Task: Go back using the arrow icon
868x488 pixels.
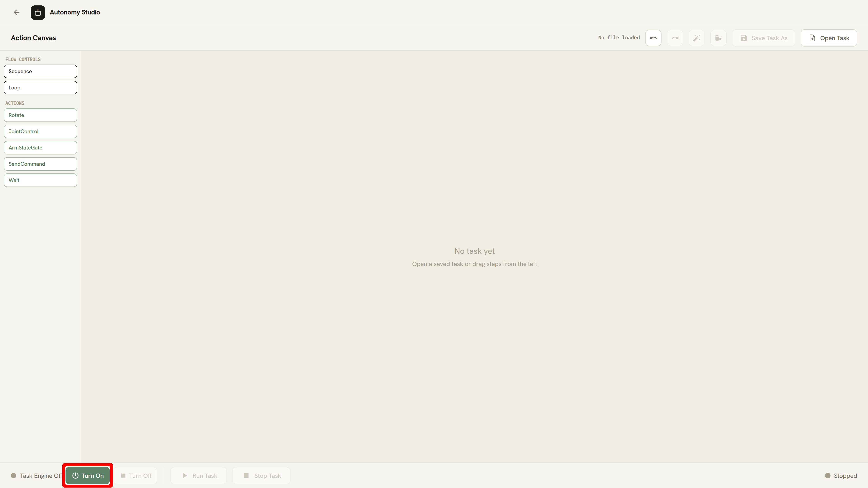Action: tap(16, 12)
